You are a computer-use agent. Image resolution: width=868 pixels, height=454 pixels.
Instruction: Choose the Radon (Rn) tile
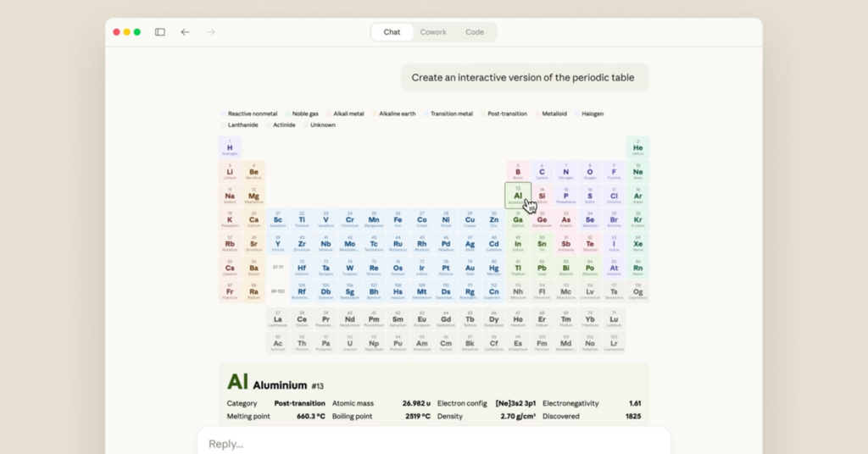pos(637,268)
